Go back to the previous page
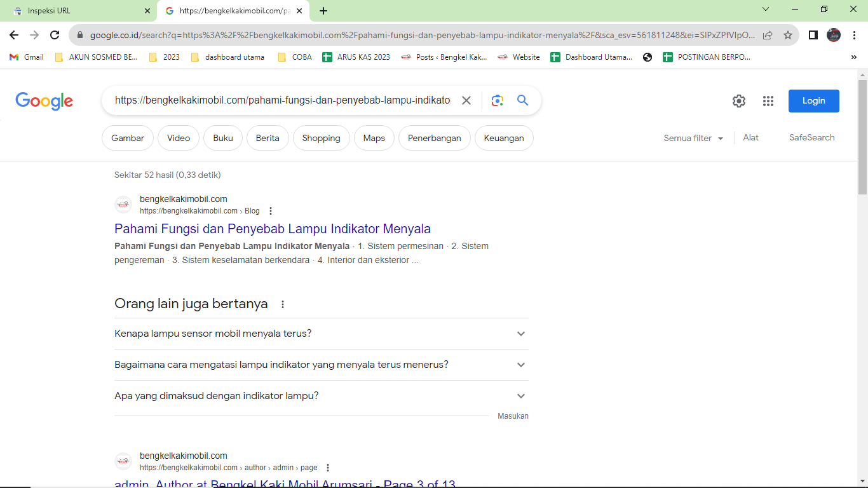This screenshot has height=488, width=868. [14, 35]
